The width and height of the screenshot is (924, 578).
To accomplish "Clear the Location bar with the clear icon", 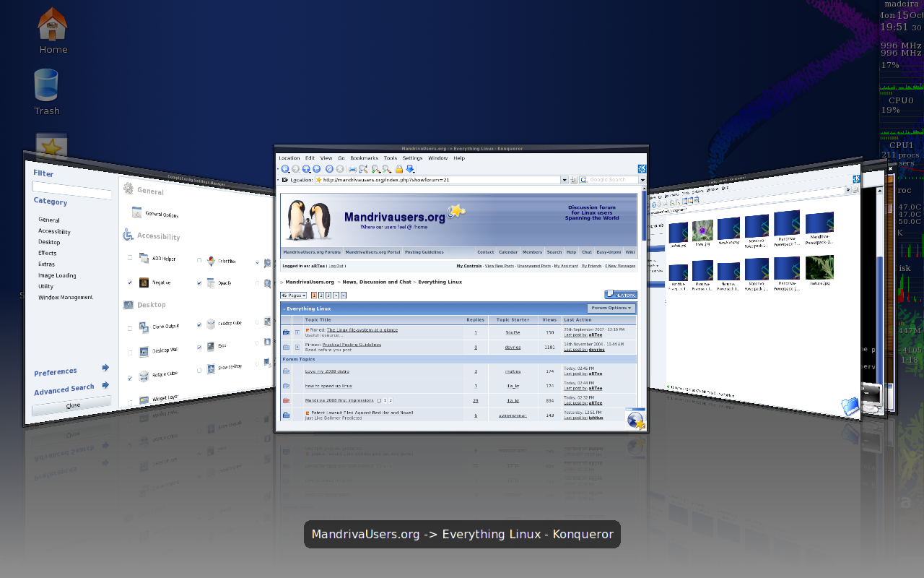I will point(285,180).
